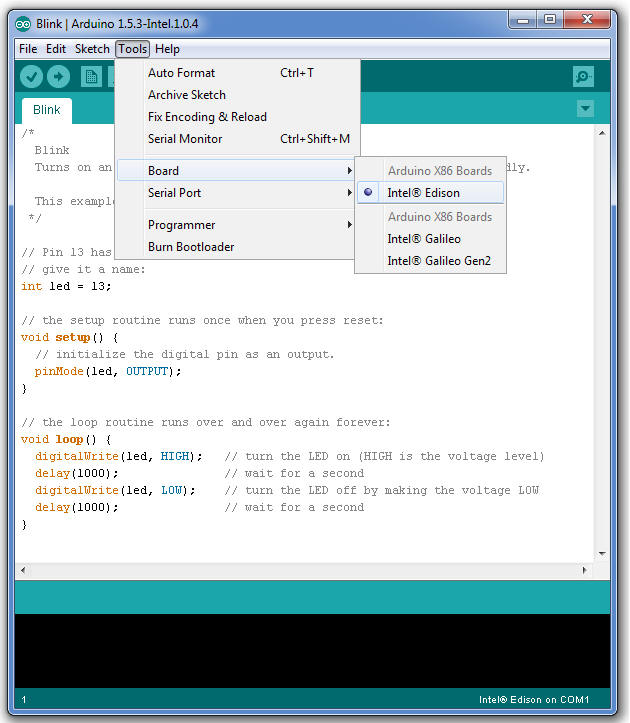Click the black console output area
Screen dimensions: 630x723
click(x=312, y=651)
